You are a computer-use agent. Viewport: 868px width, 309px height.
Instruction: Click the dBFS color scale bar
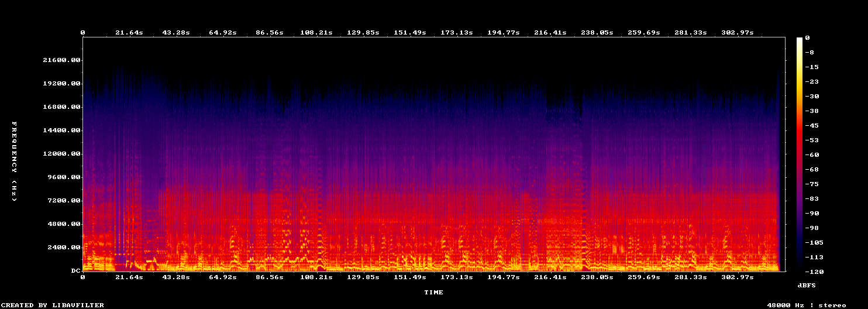coord(799,154)
